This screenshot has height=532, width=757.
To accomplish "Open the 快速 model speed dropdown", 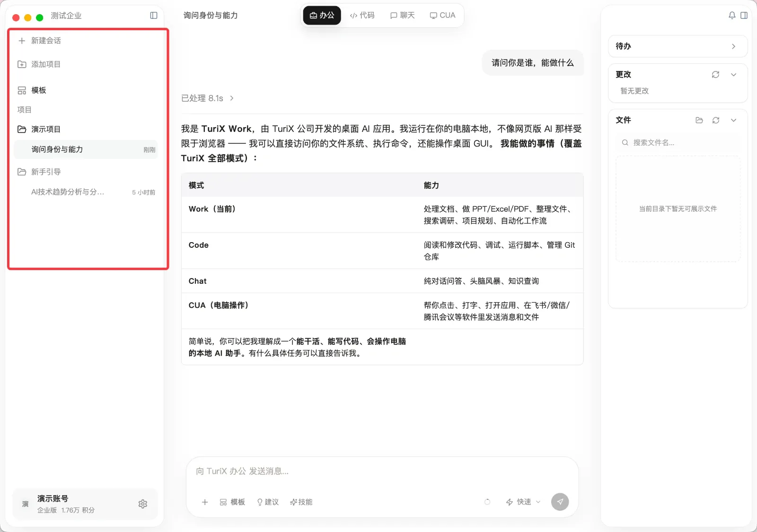I will [x=524, y=502].
